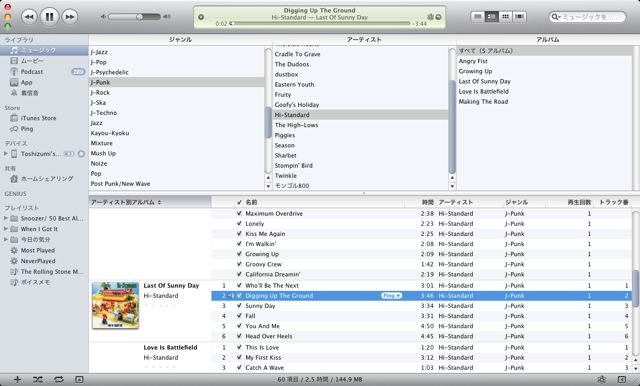Uncheck Head Over Heels checkbox

(x=239, y=336)
